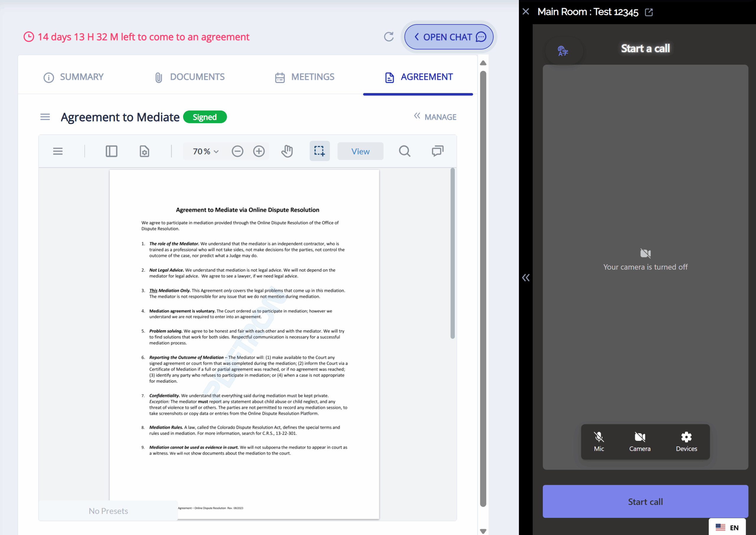This screenshot has height=535, width=756.
Task: Collapse call panel with double chevron
Action: (x=526, y=278)
